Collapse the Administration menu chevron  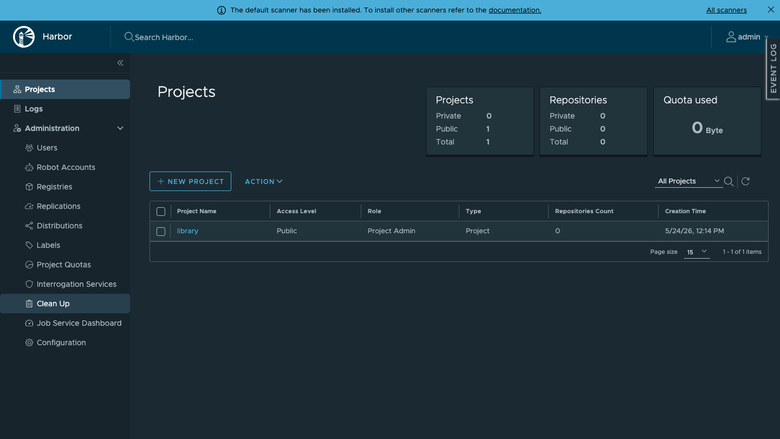click(120, 128)
